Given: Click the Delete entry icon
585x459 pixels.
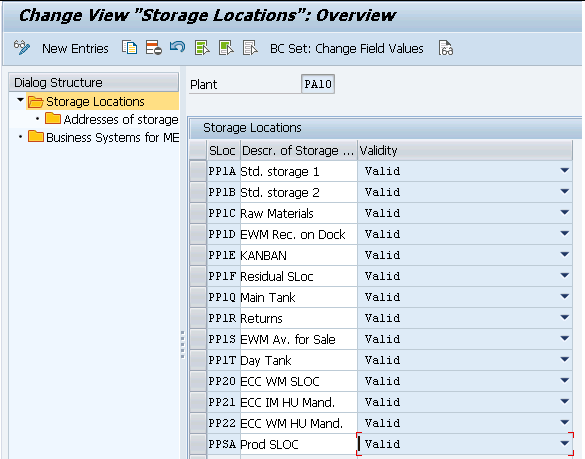Looking at the screenshot, I should (153, 48).
